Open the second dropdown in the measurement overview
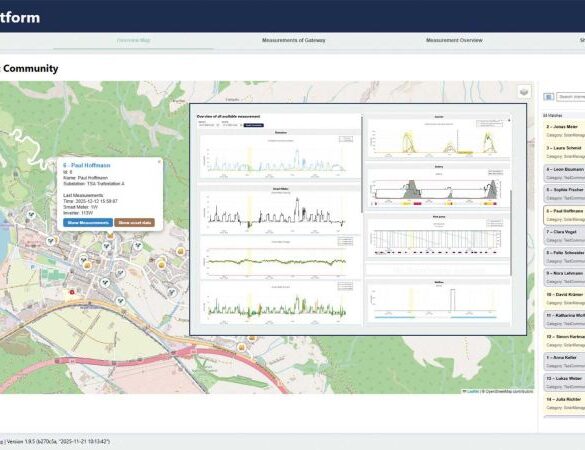585x450 pixels. click(232, 125)
